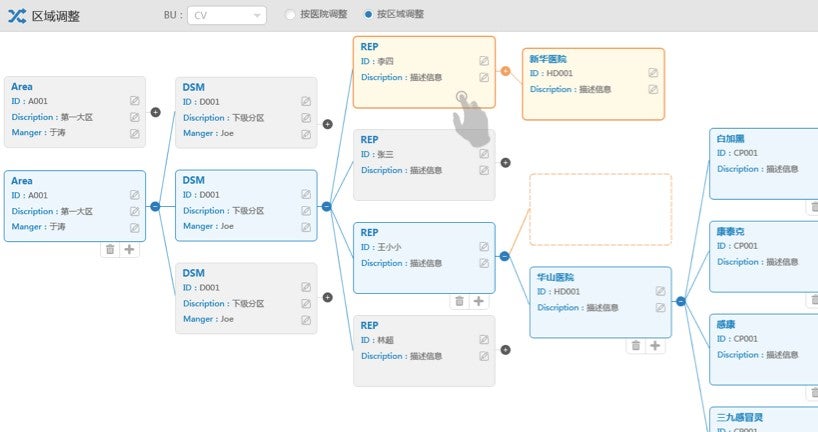Expand the top grey Area node
The image size is (818, 432).
(x=155, y=112)
